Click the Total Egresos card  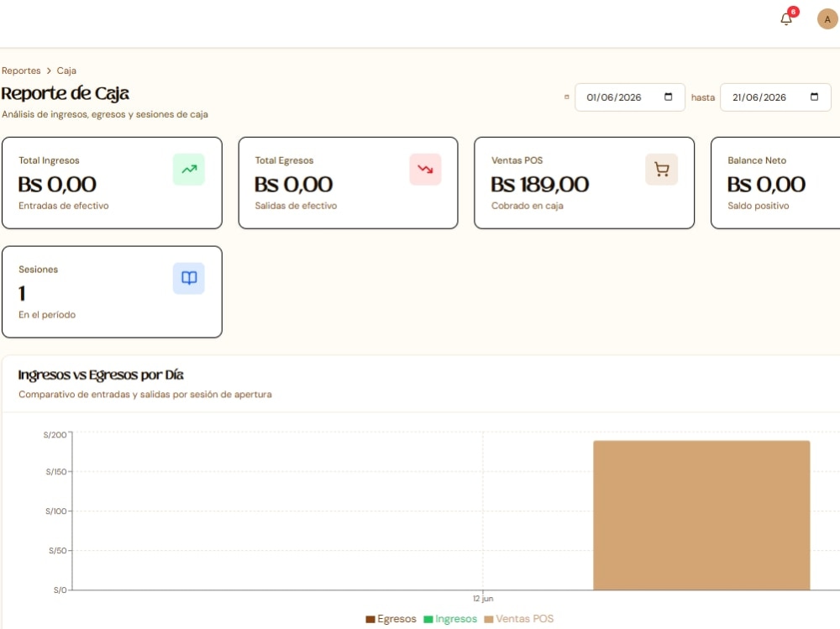click(349, 183)
